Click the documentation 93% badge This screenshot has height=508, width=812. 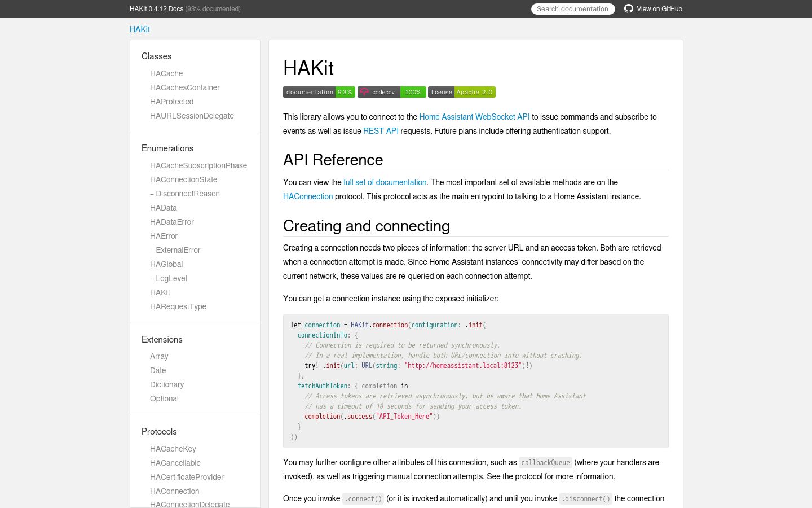tap(319, 92)
